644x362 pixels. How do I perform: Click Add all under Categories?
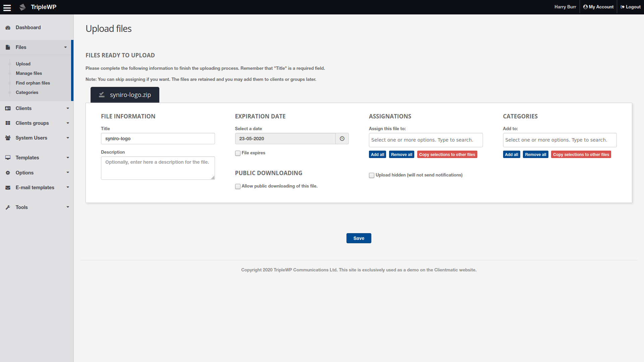pos(512,154)
